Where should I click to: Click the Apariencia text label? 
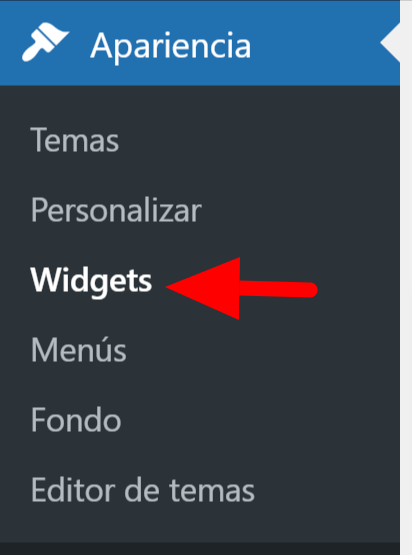point(171,45)
